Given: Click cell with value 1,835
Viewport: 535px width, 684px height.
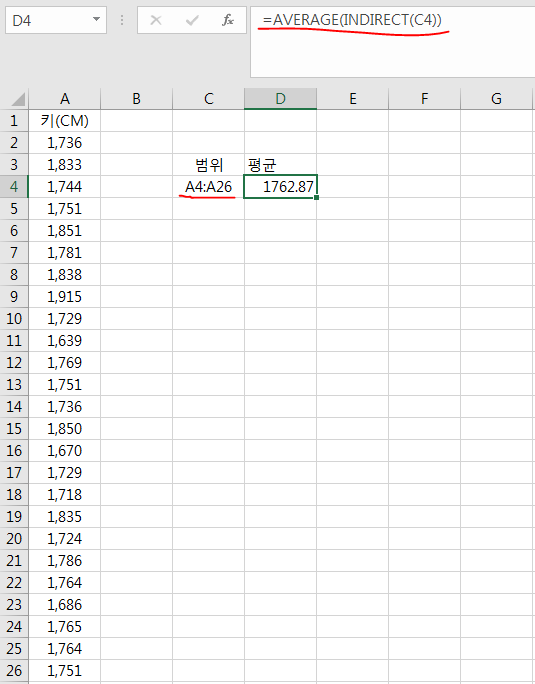Looking at the screenshot, I should (x=65, y=516).
